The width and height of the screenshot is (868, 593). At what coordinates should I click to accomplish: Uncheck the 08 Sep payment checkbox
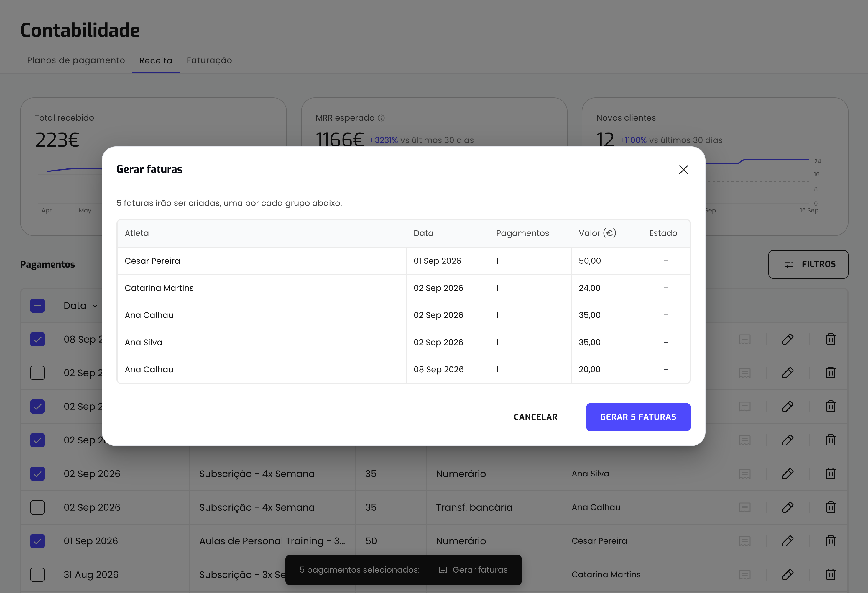37,339
